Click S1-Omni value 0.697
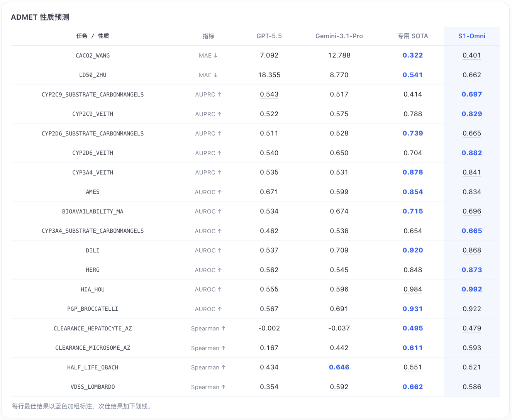 472,94
